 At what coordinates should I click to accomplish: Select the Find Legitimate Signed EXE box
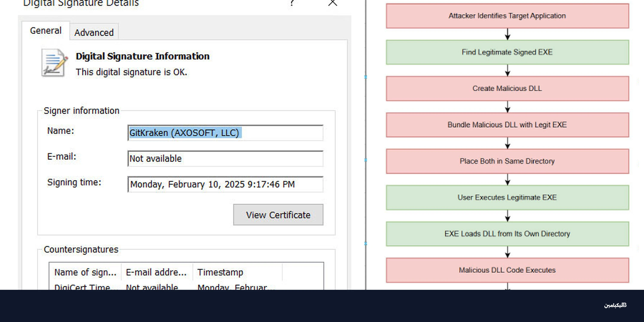507,52
